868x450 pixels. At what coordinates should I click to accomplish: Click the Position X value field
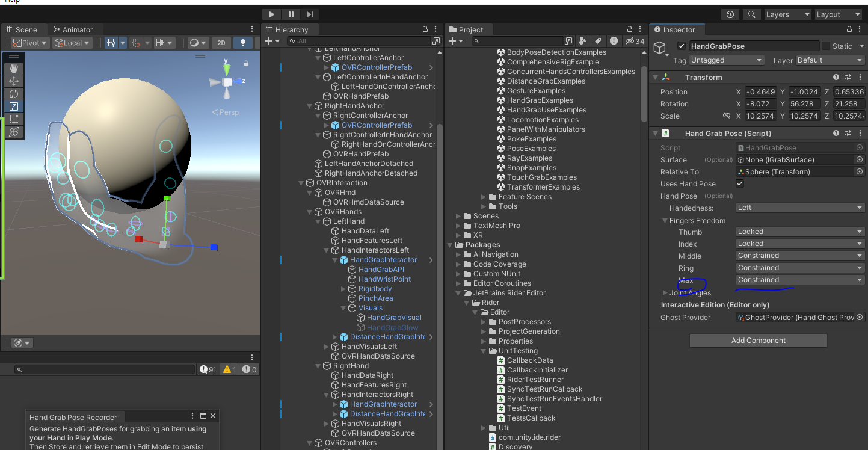[x=760, y=92]
